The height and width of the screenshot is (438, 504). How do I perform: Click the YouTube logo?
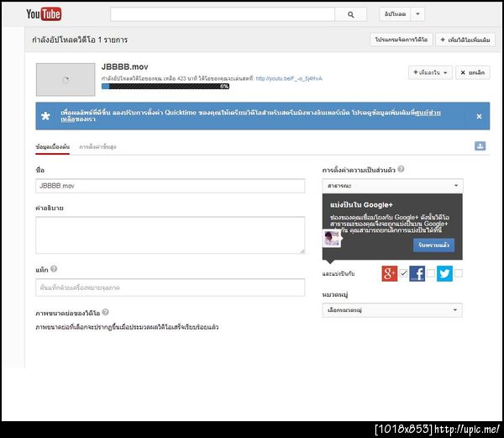(44, 14)
